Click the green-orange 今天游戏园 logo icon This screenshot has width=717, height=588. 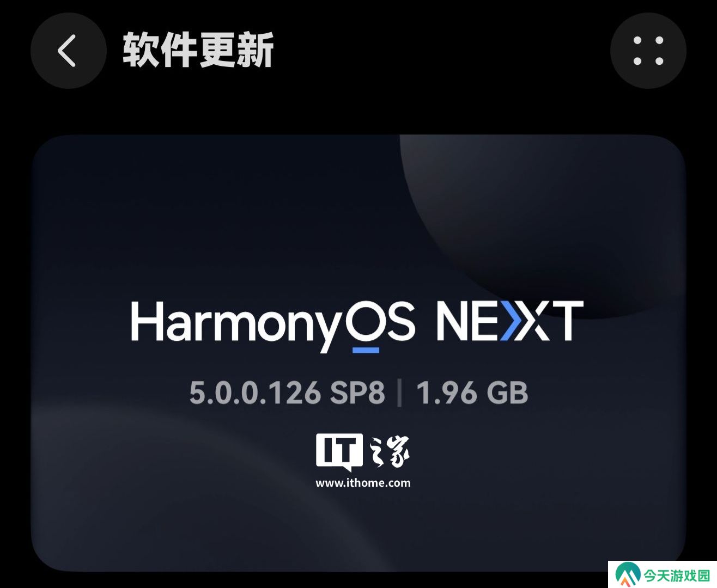coord(628,575)
